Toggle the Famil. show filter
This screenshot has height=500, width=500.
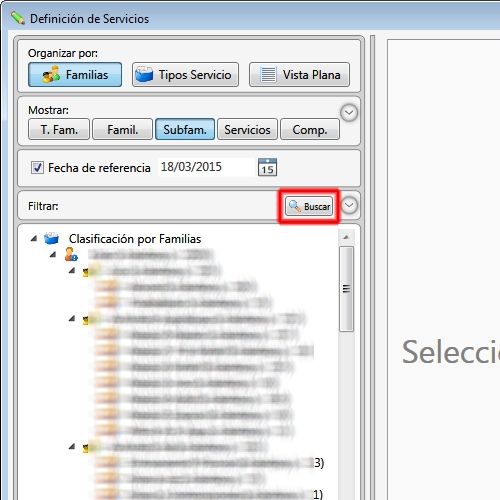click(x=122, y=129)
